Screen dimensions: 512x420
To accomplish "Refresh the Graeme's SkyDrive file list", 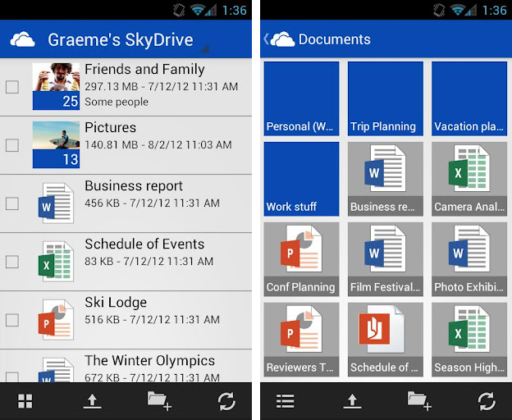I will point(226,401).
